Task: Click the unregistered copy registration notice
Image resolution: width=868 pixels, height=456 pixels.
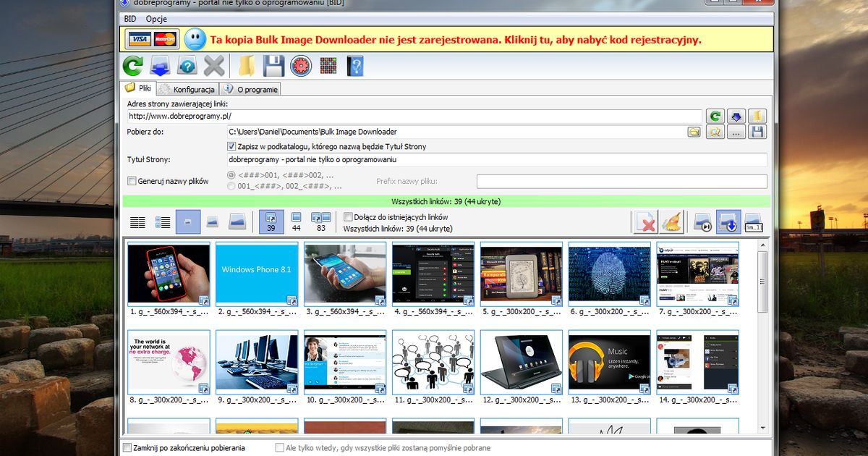Action: pyautogui.click(x=455, y=39)
